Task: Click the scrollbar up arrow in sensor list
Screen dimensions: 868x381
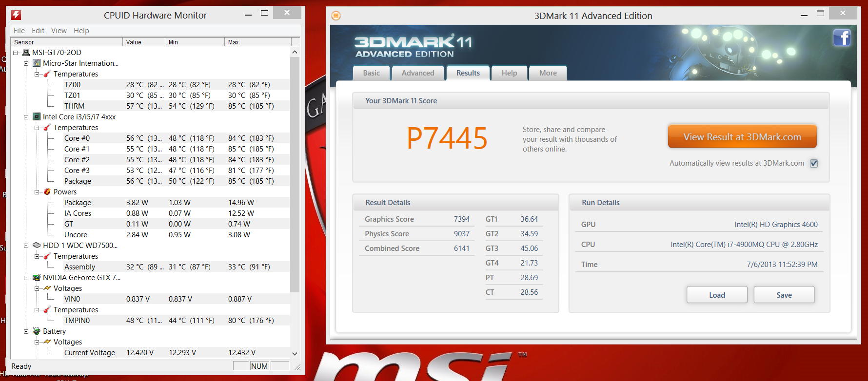Action: pyautogui.click(x=295, y=52)
